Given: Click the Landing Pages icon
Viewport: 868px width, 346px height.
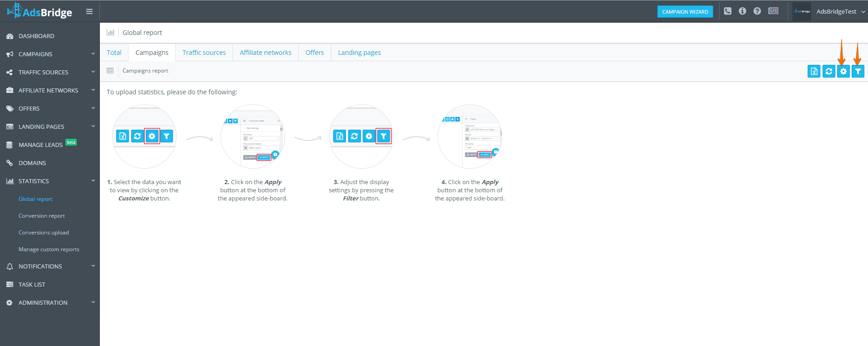Looking at the screenshot, I should pos(10,127).
